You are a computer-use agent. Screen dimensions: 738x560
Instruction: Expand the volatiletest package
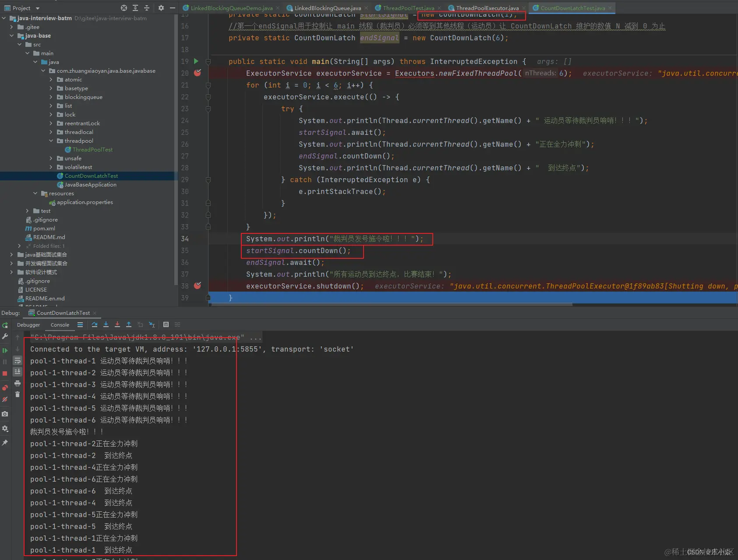pos(51,167)
